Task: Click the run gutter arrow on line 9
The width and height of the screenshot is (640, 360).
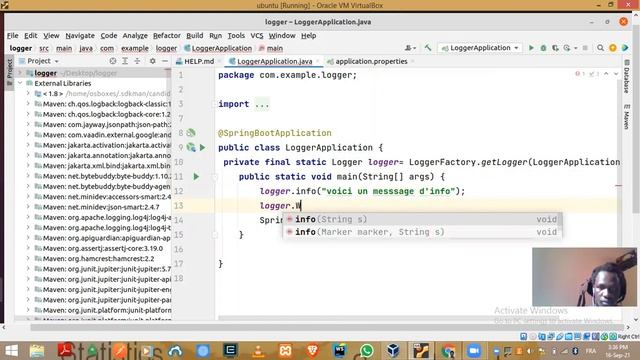Action: [x=202, y=147]
